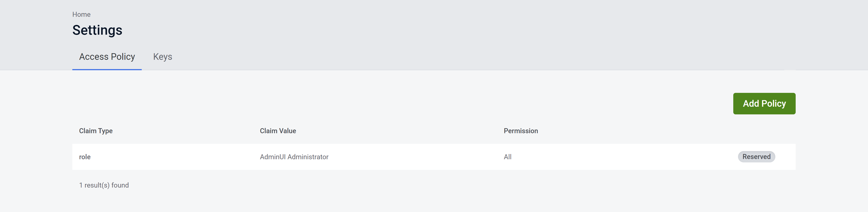Click the Settings page heading
Image resolution: width=868 pixels, height=212 pixels.
coord(97,30)
